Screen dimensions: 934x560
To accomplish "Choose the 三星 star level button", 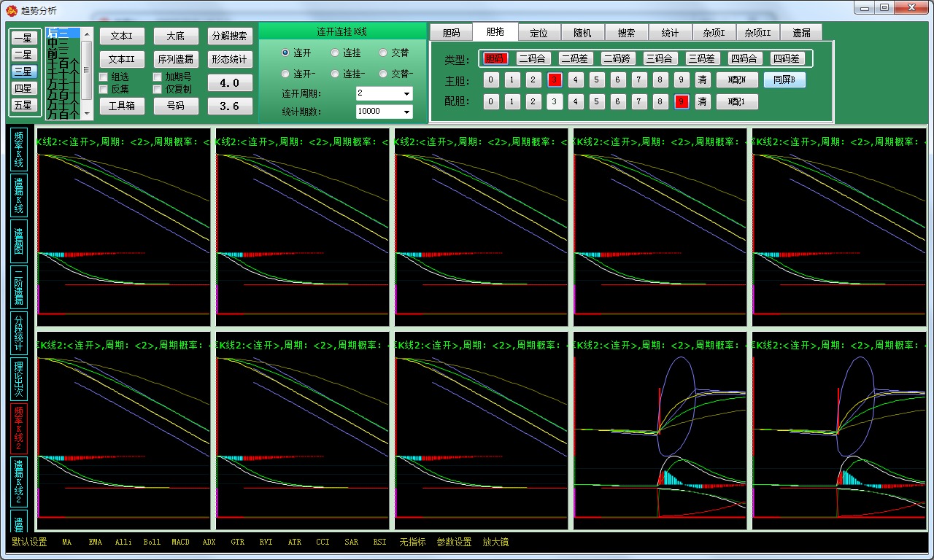I will pyautogui.click(x=23, y=71).
